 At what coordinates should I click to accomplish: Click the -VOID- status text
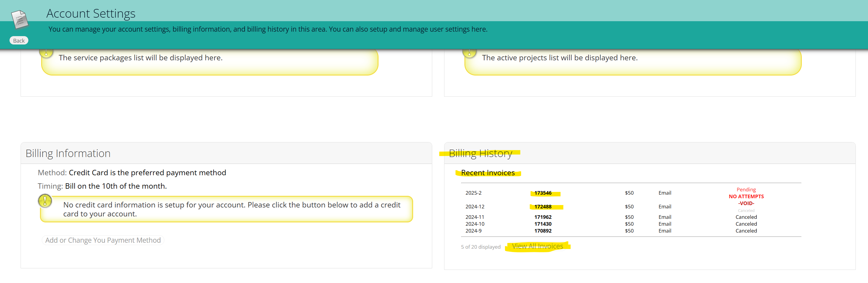(x=746, y=203)
